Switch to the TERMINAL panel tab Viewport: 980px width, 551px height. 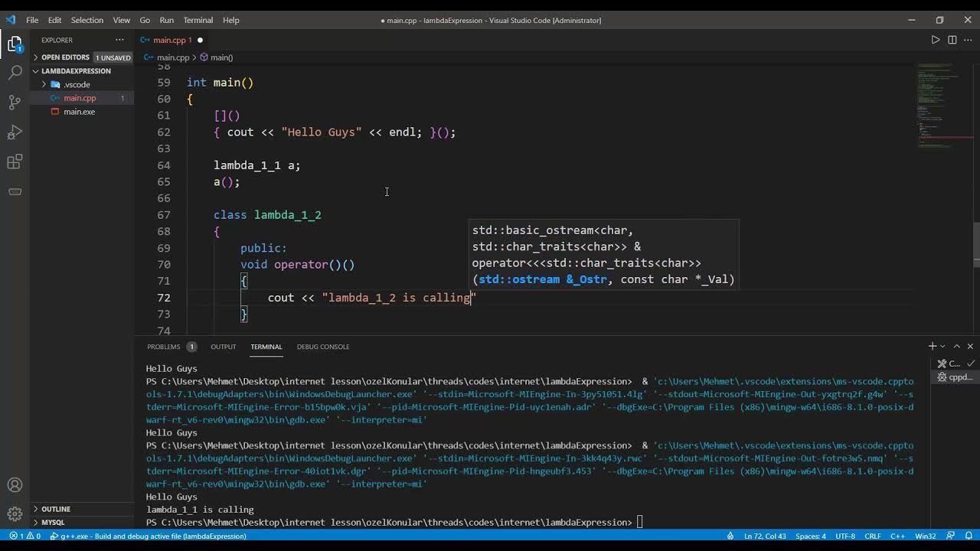(x=266, y=347)
